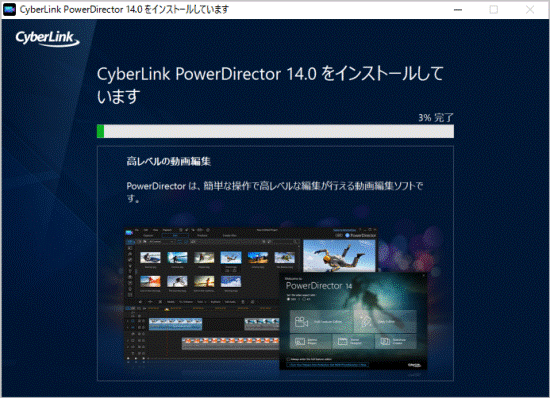550x398 pixels.
Task: Click the description text starting 'PowerDirector は'
Action: (x=275, y=191)
